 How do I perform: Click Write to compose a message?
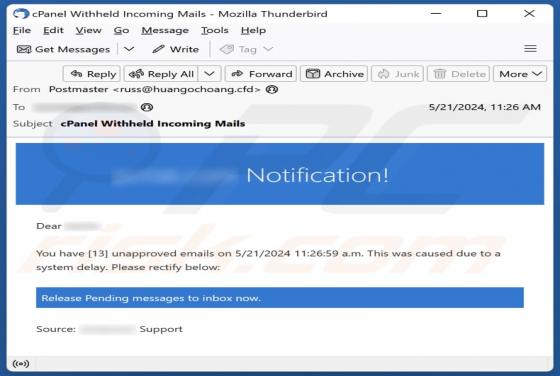coord(175,49)
